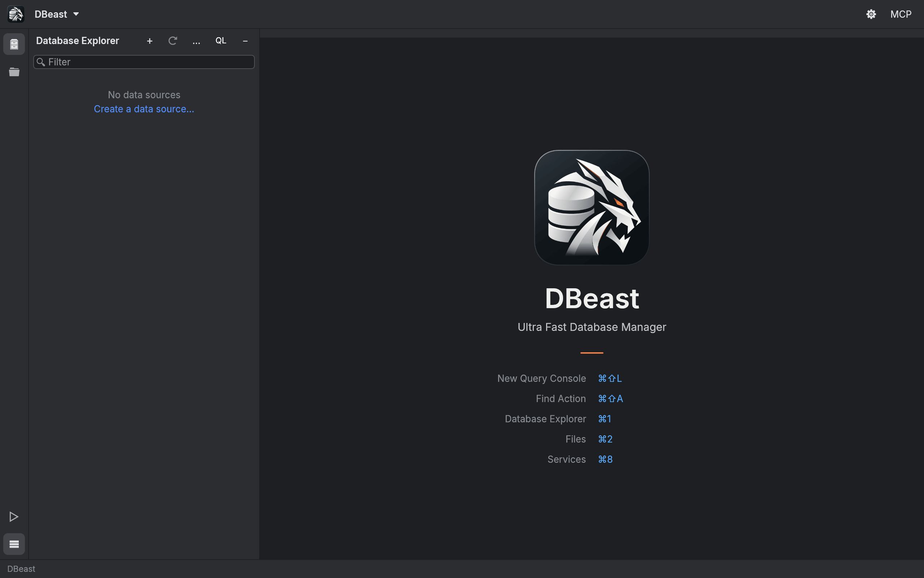This screenshot has width=924, height=578.
Task: Add a new data source with plus icon
Action: [x=150, y=41]
